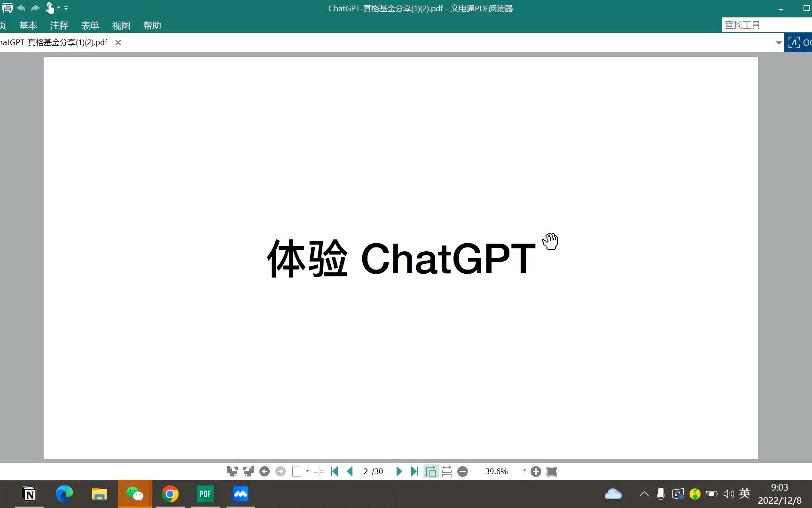Toggle the fit page mode icon
The height and width of the screenshot is (508, 812).
coord(430,471)
